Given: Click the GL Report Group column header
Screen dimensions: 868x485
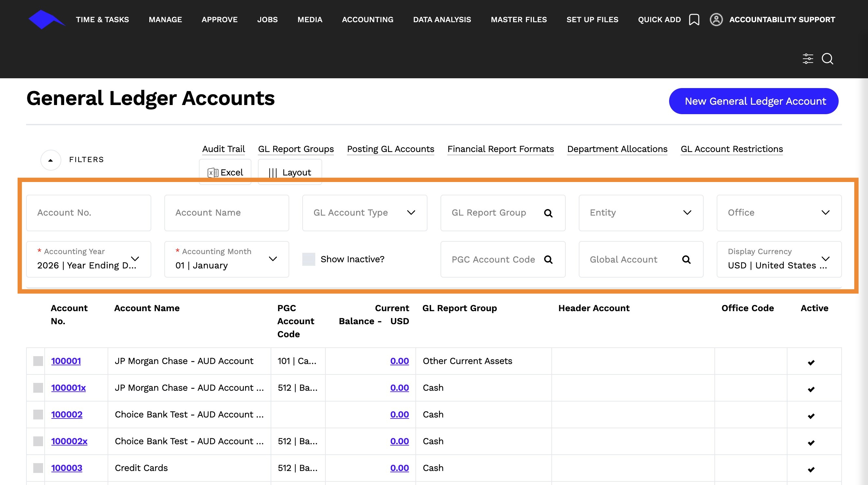Looking at the screenshot, I should 460,308.
